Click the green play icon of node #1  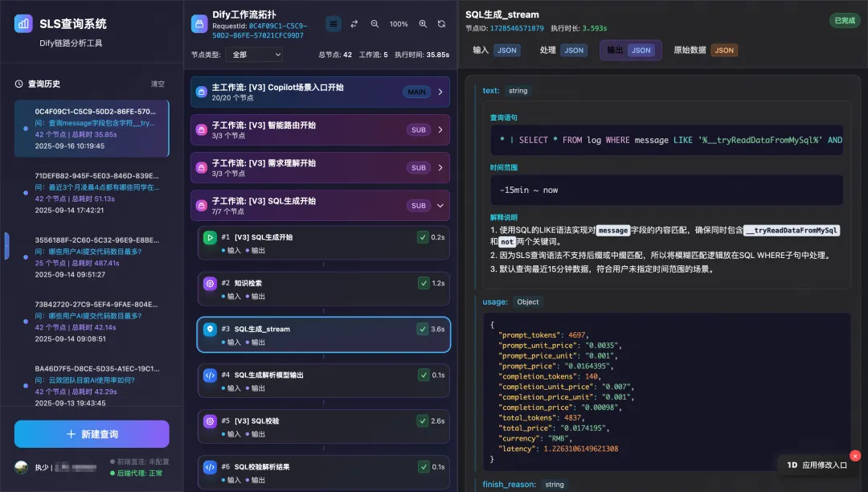tap(210, 238)
